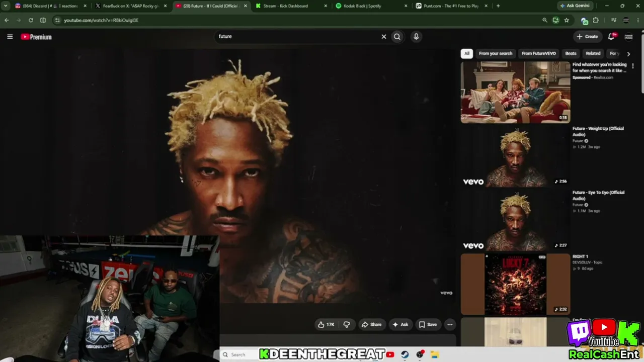
Task: Switch to the Kodak Black Spotify tab
Action: [x=371, y=6]
